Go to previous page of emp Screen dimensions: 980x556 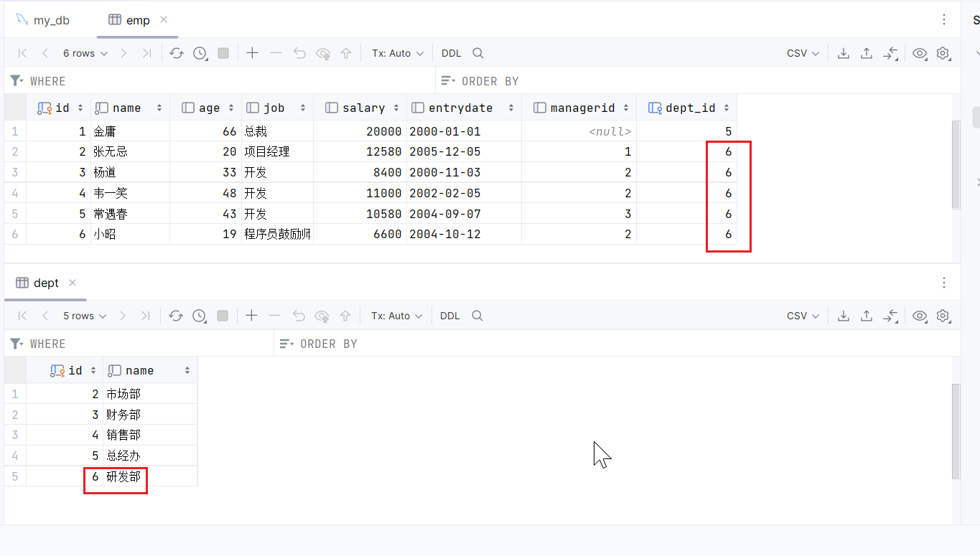(x=45, y=53)
